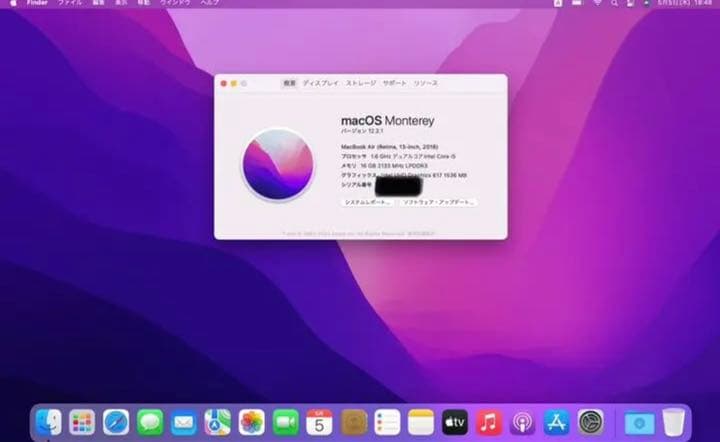Switch to the サポート tab
This screenshot has width=720, height=442.
coord(394,83)
